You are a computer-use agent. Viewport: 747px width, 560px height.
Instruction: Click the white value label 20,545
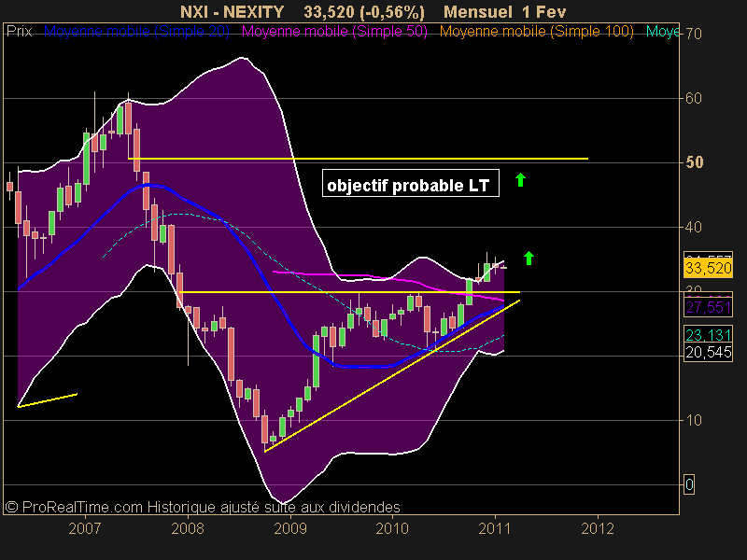709,353
